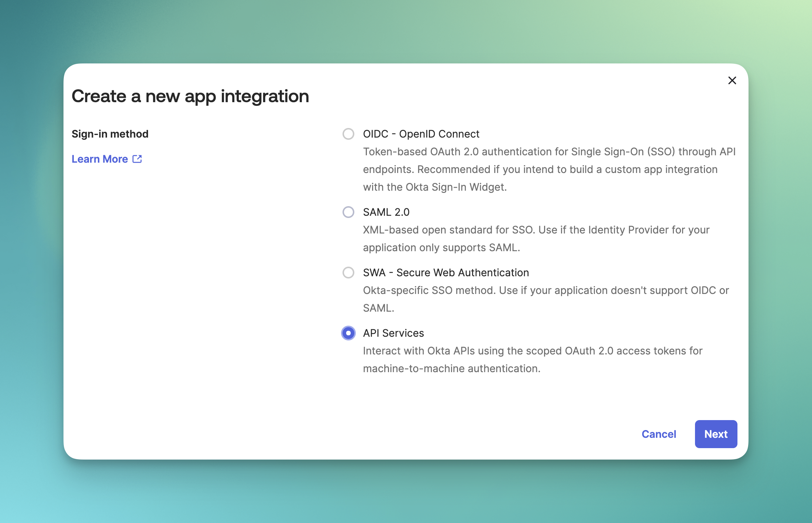Click the external link icon beside Learn More

(x=137, y=159)
